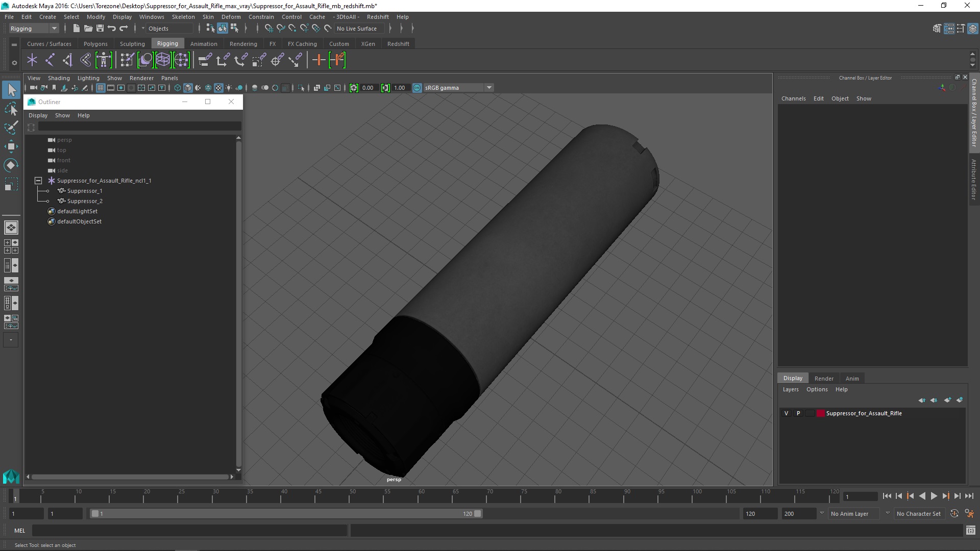Switch to the Animation shelf tab
The height and width of the screenshot is (551, 980).
point(204,44)
